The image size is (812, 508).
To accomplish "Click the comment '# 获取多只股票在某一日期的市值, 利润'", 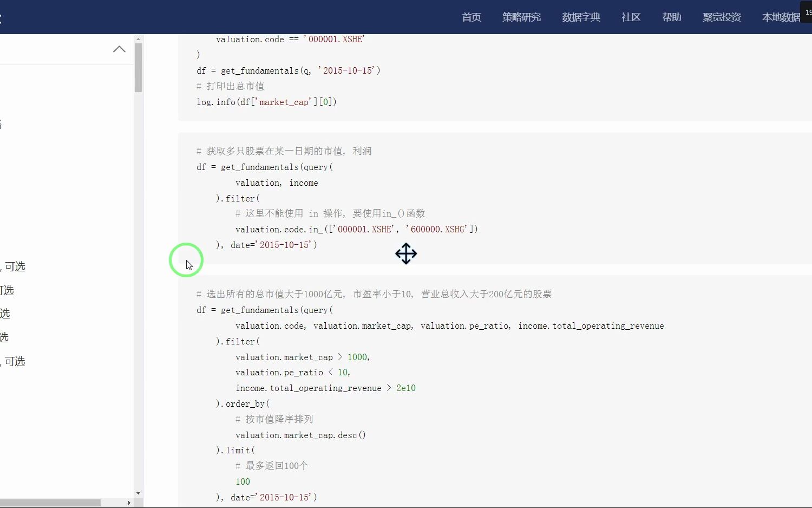I will coord(284,151).
